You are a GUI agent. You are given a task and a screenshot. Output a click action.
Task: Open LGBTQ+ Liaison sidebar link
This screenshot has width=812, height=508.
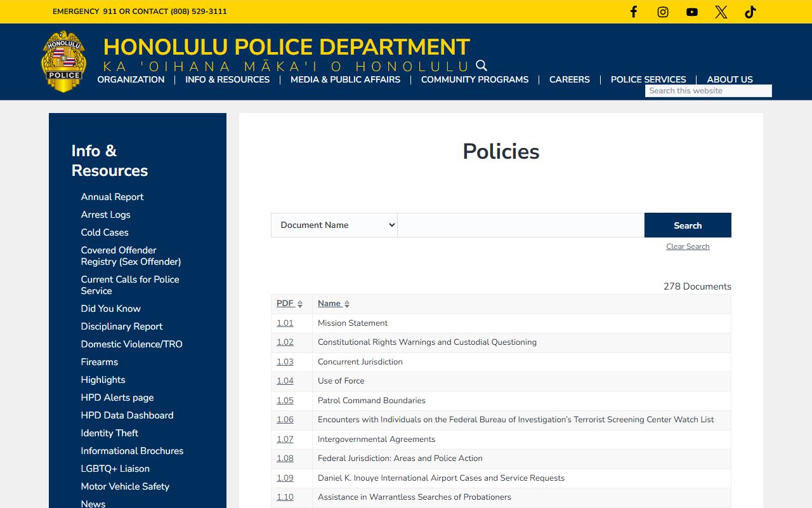[115, 469]
